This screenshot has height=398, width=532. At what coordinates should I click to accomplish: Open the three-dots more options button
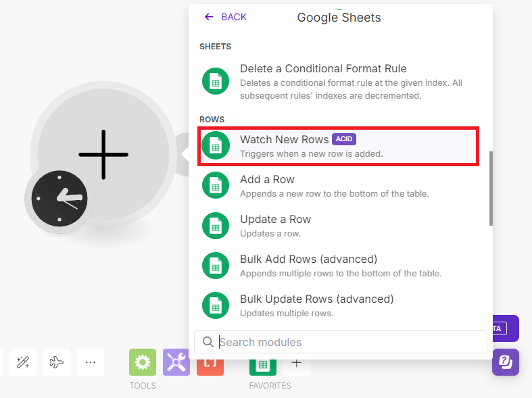point(91,362)
